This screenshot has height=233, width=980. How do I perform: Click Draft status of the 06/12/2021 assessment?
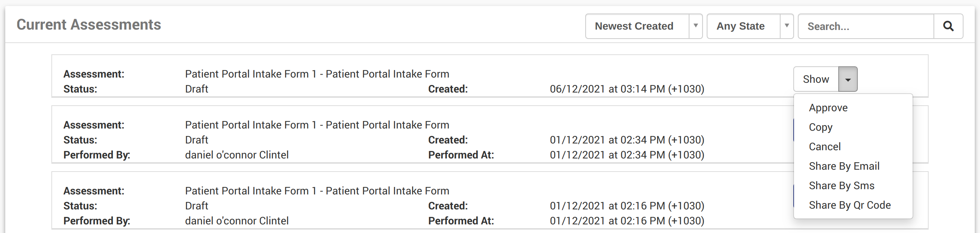(x=196, y=89)
